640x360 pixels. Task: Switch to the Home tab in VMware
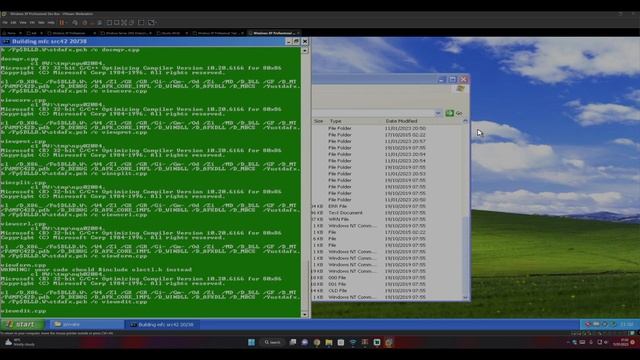point(11,33)
